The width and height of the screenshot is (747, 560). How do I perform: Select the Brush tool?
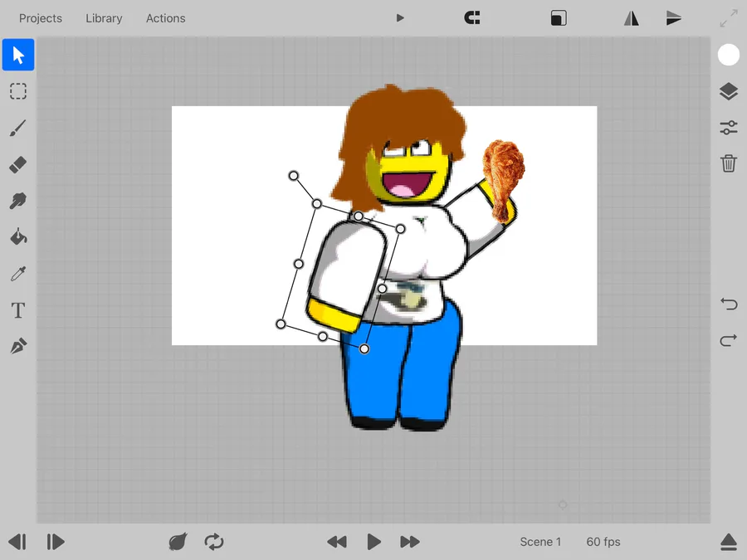[x=18, y=128]
